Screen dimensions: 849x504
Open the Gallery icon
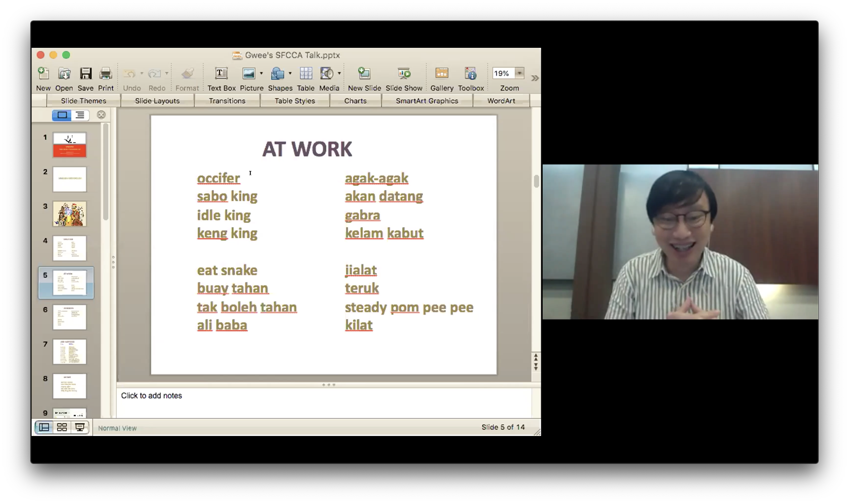pyautogui.click(x=442, y=73)
